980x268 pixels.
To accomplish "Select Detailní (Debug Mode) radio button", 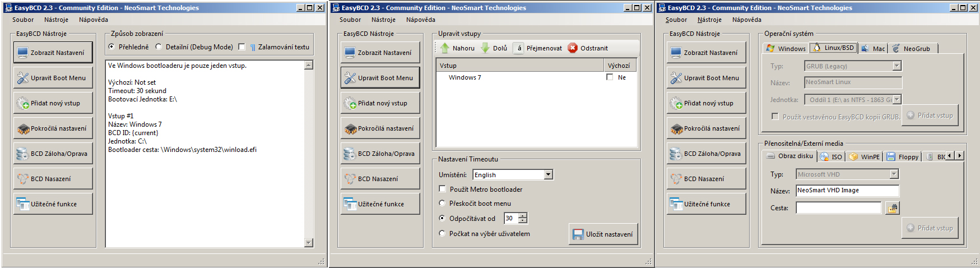I will coord(159,47).
